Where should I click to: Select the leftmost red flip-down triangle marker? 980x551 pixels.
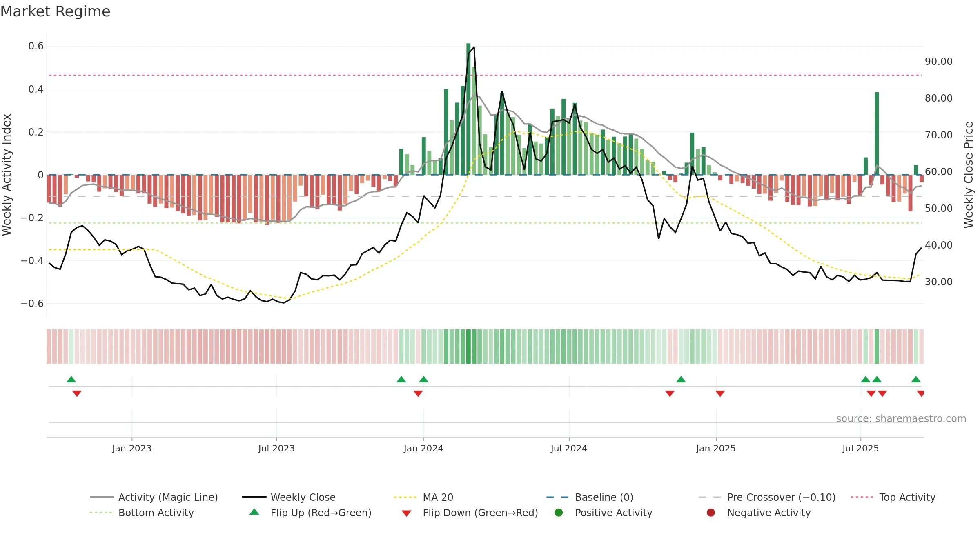[77, 393]
